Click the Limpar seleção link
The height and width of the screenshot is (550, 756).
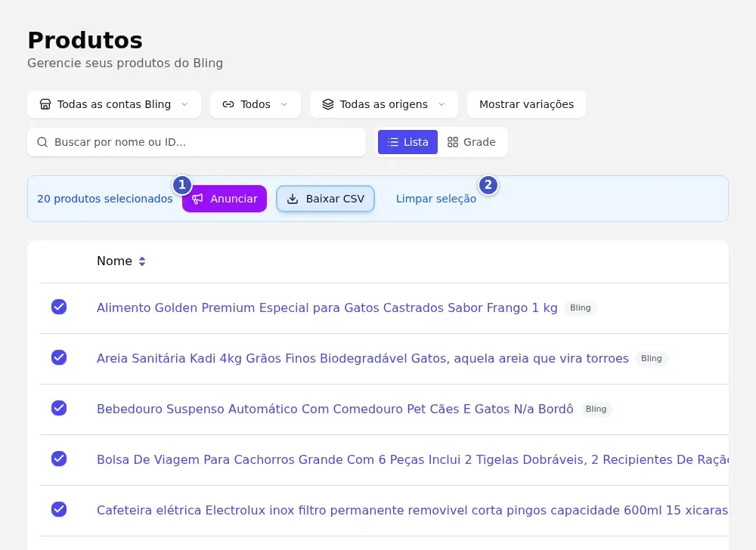tap(436, 199)
